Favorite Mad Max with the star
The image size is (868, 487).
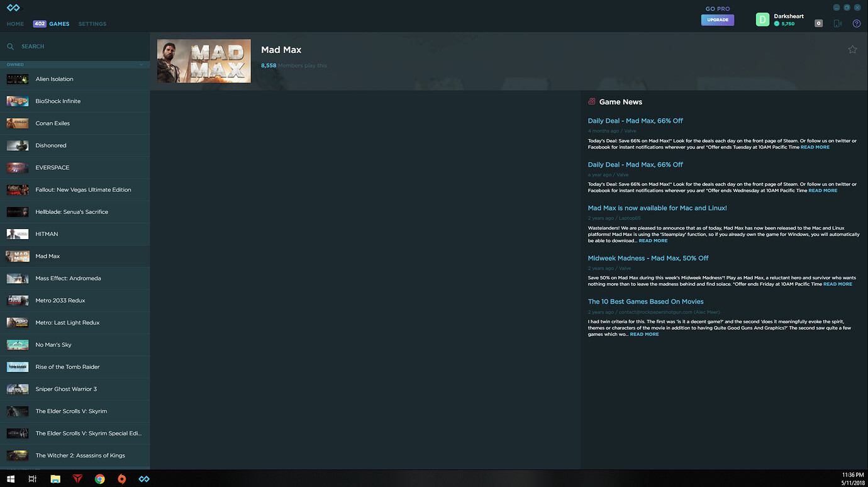[852, 48]
